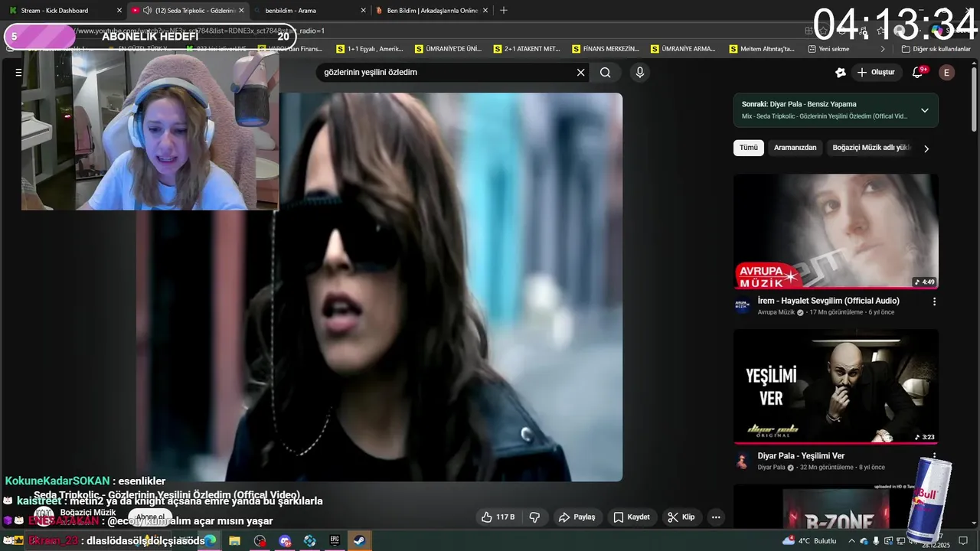Viewport: 980px width, 551px height.
Task: Show more filter chips with right arrow
Action: pyautogui.click(x=926, y=148)
